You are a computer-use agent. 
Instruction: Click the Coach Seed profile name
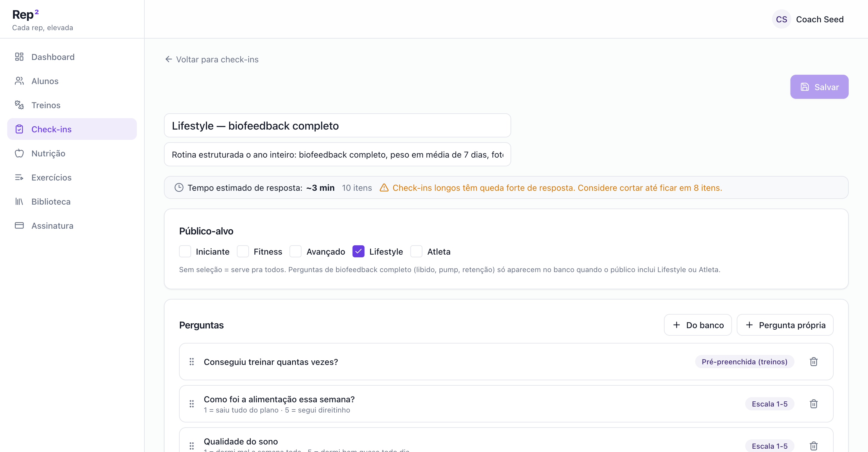click(819, 19)
